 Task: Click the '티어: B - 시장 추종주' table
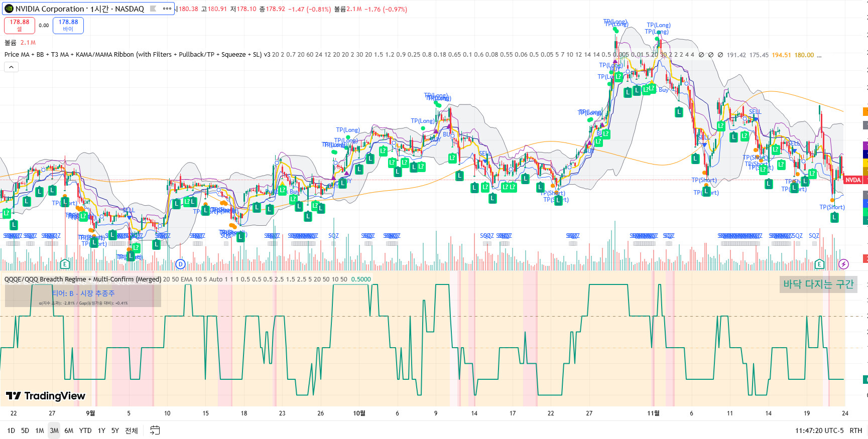(83, 296)
